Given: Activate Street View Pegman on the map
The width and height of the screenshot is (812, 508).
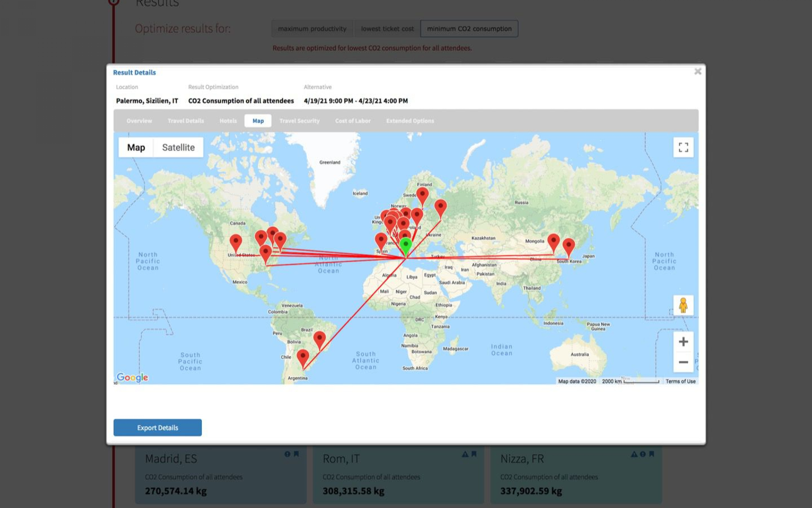Looking at the screenshot, I should (683, 306).
